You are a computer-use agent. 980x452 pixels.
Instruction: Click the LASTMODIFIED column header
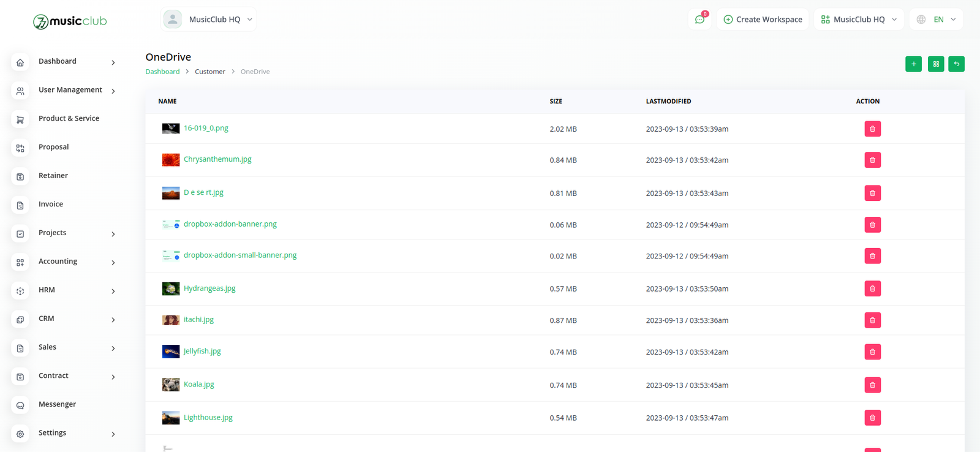click(668, 102)
